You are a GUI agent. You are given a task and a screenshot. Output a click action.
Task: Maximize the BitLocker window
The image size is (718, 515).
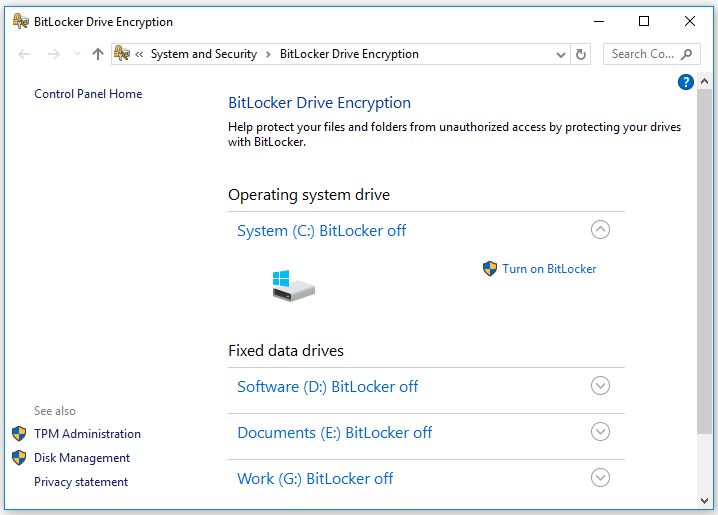tap(644, 21)
